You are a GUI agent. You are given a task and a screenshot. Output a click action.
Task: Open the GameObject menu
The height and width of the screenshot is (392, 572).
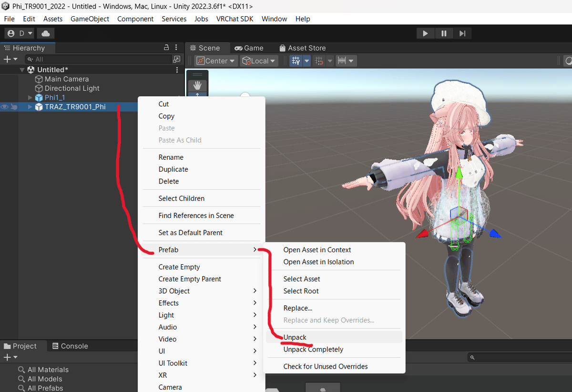tap(90, 19)
